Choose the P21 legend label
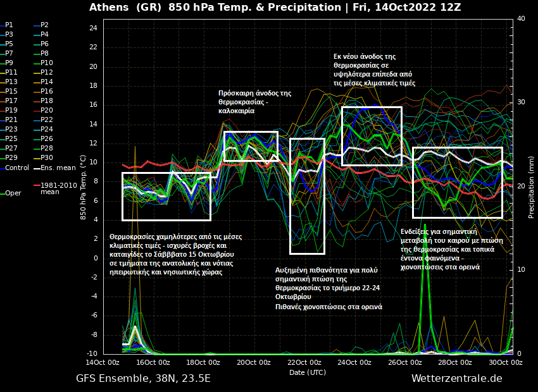538x392 pixels. click(9, 119)
